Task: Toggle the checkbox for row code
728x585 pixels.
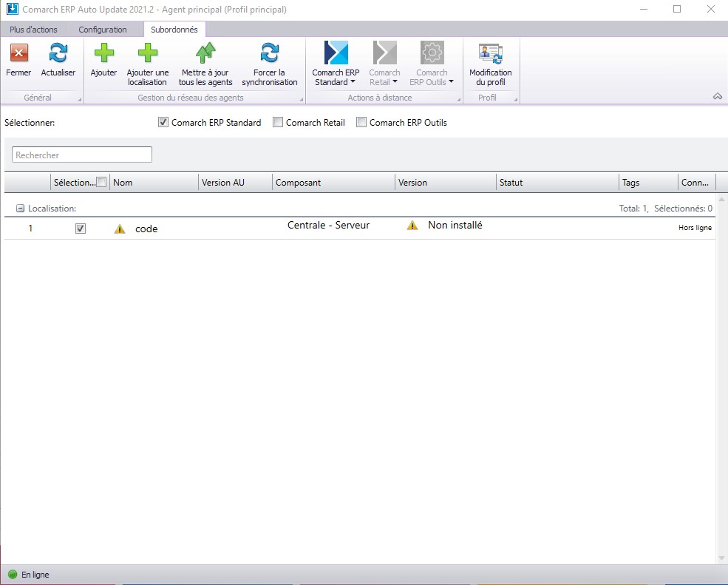Action: (81, 229)
